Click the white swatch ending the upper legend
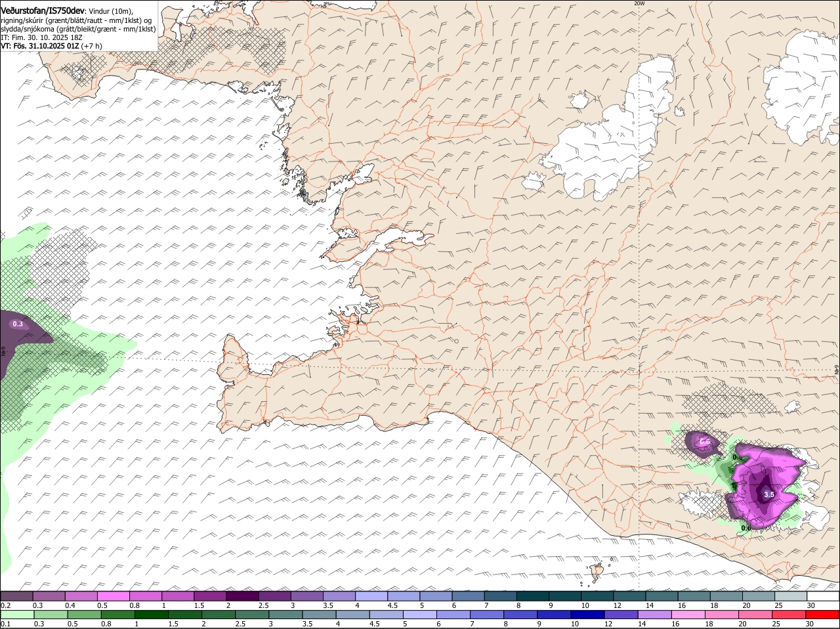Image resolution: width=840 pixels, height=629 pixels. (x=824, y=596)
